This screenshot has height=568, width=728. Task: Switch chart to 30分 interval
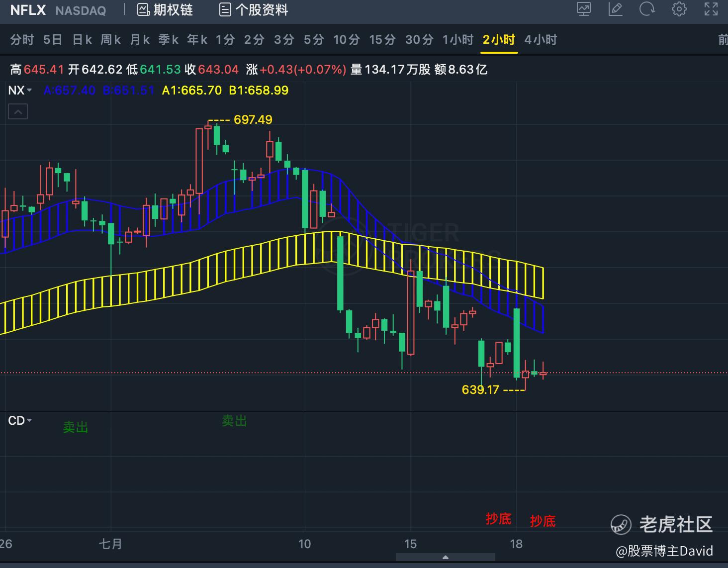coord(419,40)
